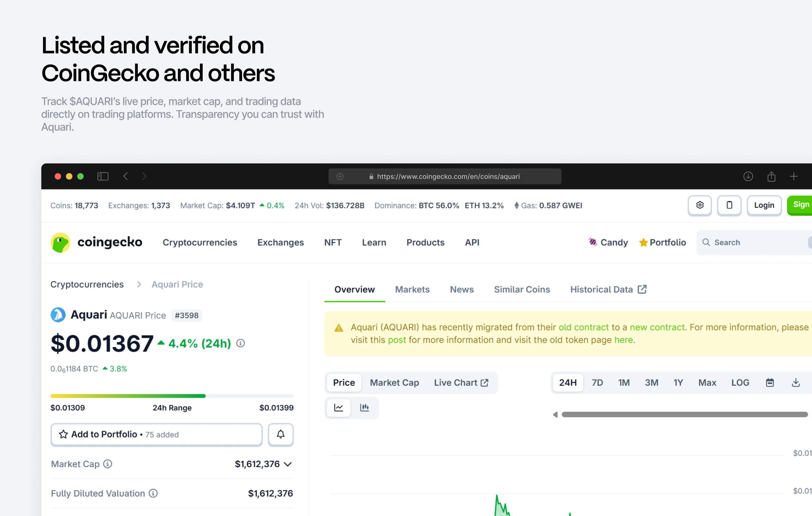Open the Similar Coins tab

[522, 289]
